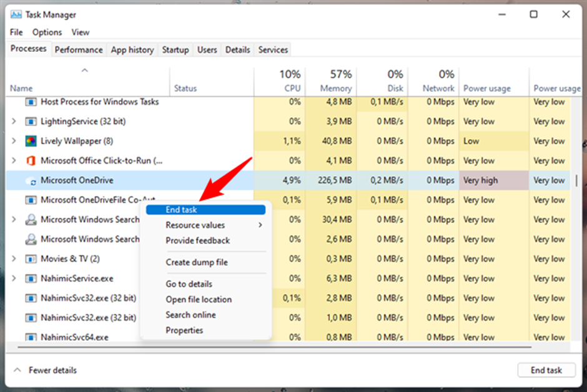The image size is (587, 392).
Task: Click the vertical scrollbar thumb
Action: 576,180
